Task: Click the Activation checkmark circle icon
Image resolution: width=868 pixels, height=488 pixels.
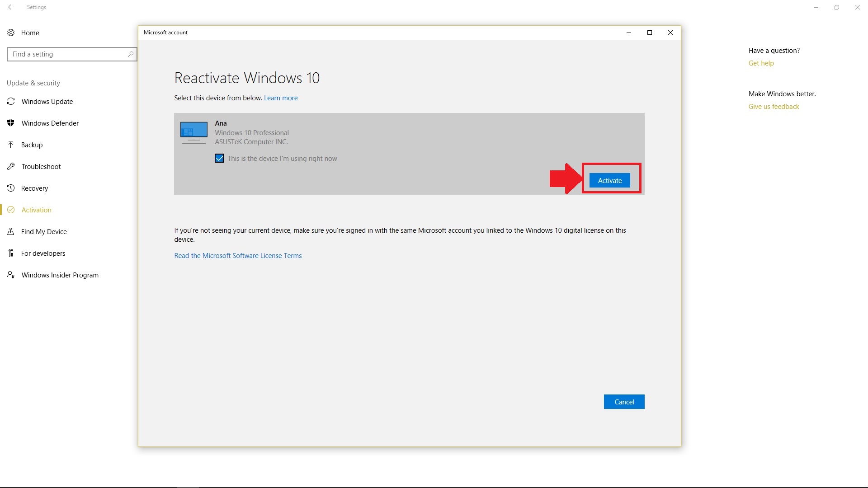Action: (11, 210)
